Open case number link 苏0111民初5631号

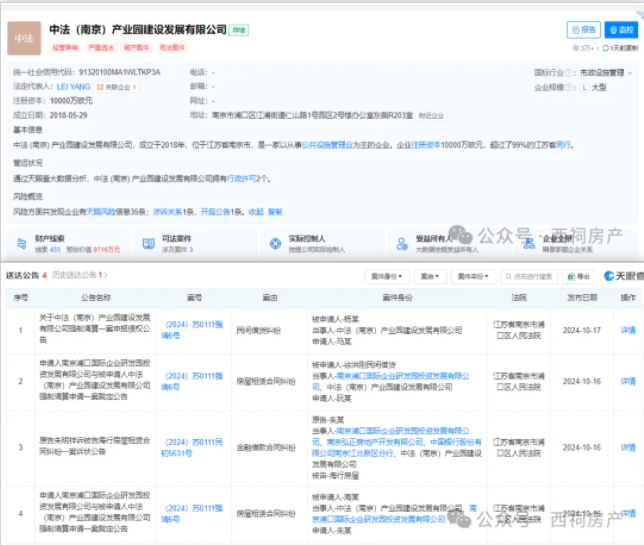point(188,447)
